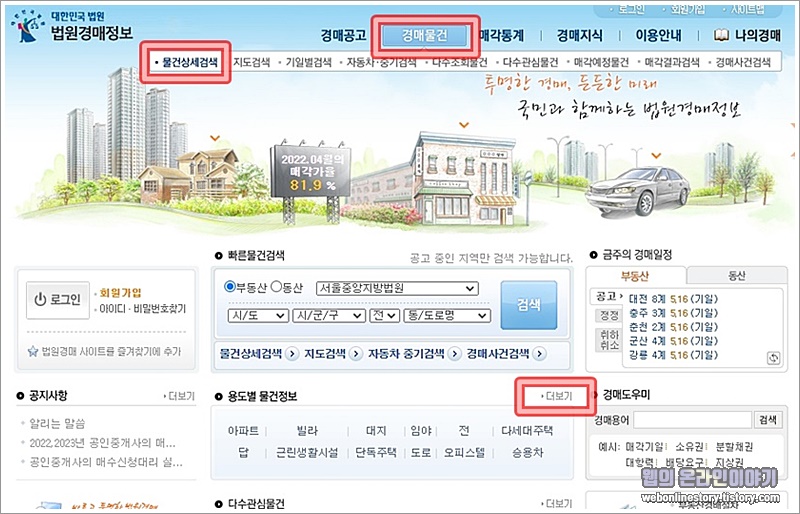Open the 매각통계 menu
This screenshot has width=800, height=514.
[x=501, y=35]
